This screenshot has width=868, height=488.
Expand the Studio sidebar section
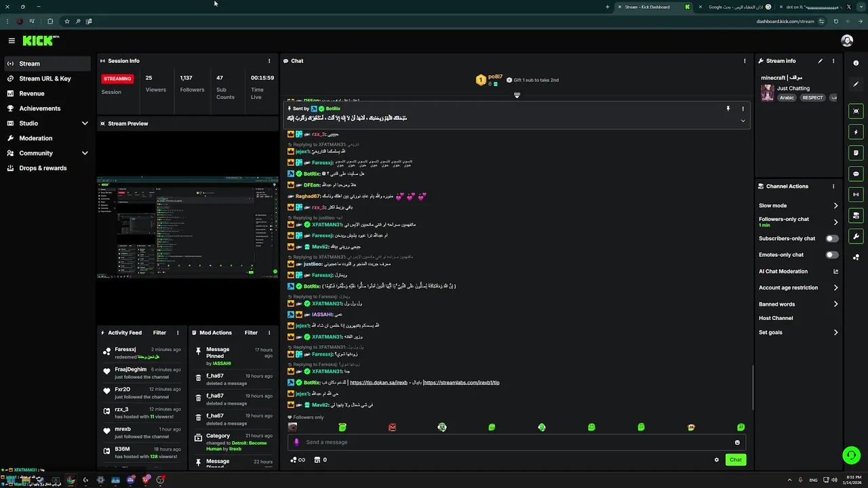[85, 123]
